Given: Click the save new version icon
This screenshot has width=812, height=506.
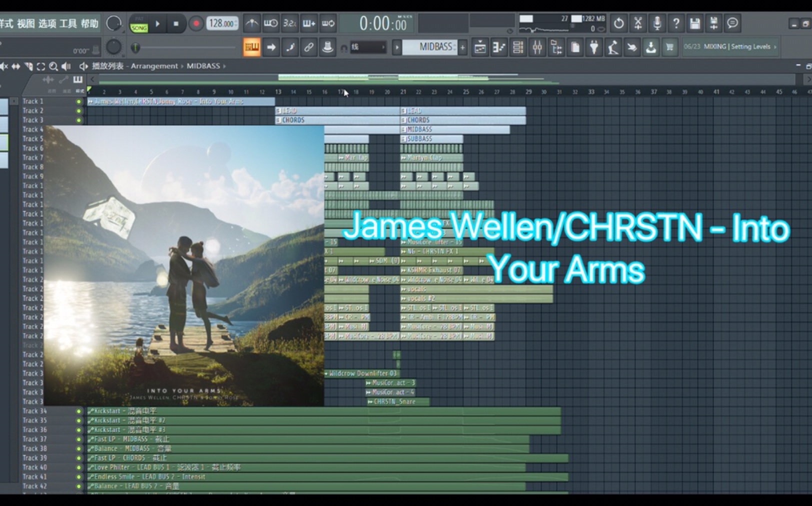Looking at the screenshot, I should [714, 23].
